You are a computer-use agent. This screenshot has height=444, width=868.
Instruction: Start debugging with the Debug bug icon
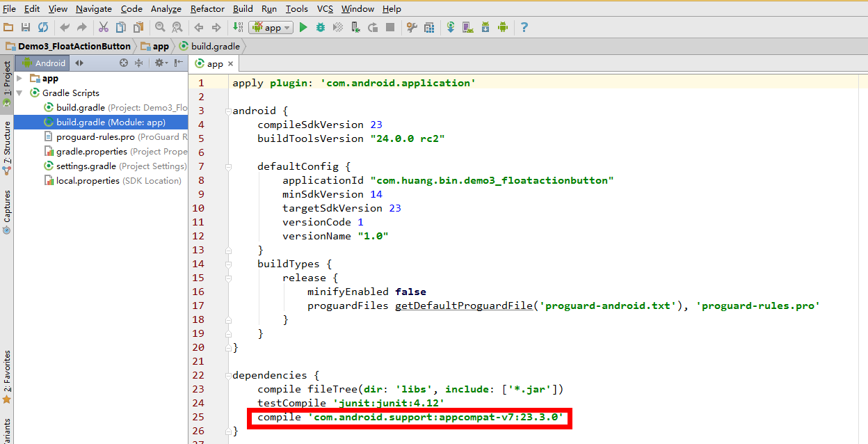click(321, 27)
